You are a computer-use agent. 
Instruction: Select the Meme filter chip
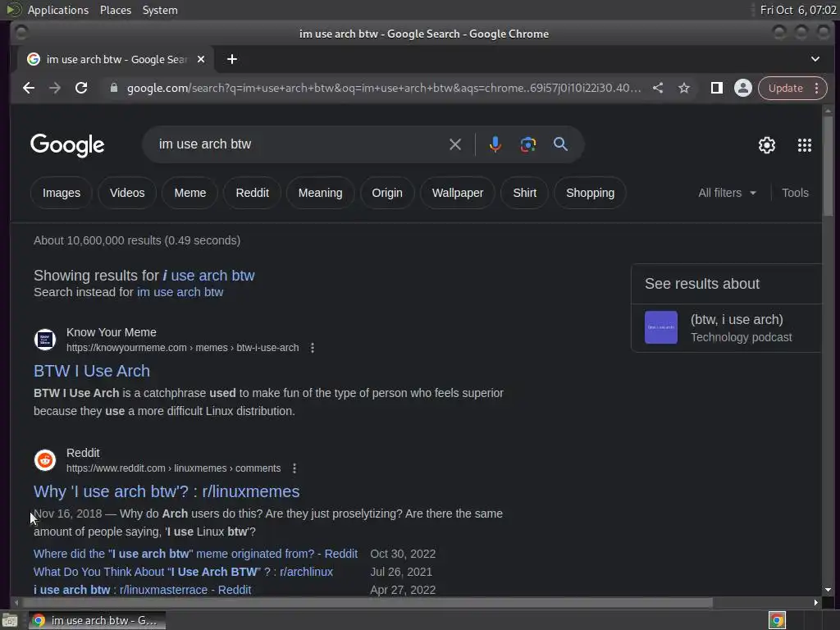point(190,193)
